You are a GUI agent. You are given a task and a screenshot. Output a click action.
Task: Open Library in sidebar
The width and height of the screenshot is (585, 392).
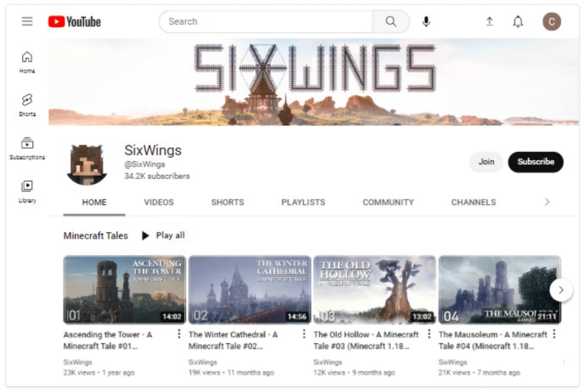[27, 191]
